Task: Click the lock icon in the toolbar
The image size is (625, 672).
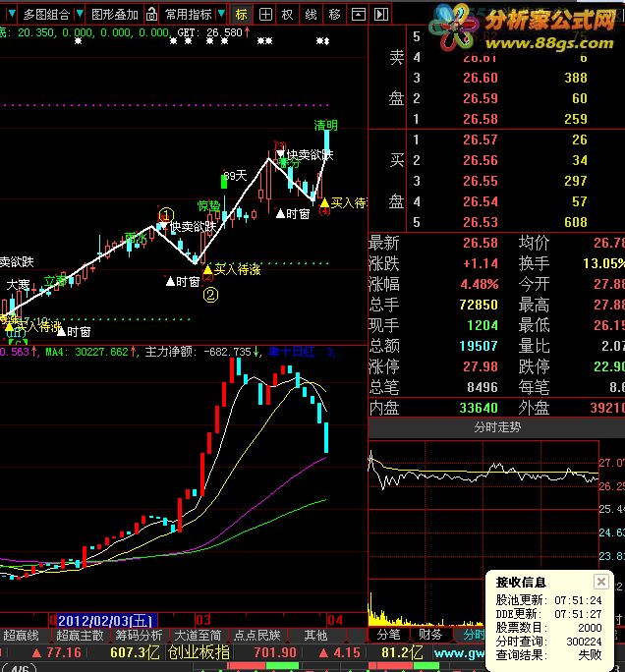Action: tap(151, 15)
